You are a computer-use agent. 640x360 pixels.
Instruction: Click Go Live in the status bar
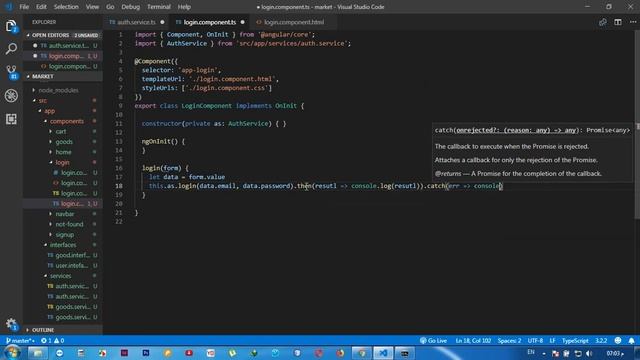433,340
